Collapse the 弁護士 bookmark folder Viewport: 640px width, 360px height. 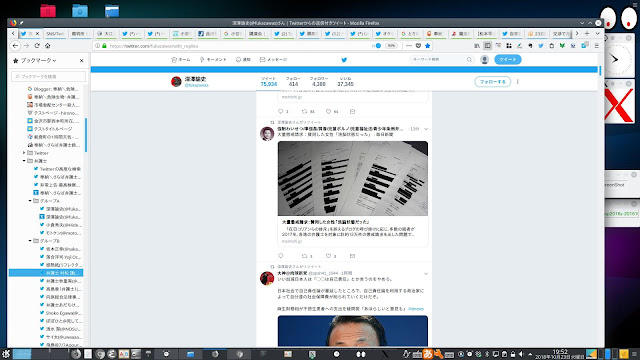point(24,161)
